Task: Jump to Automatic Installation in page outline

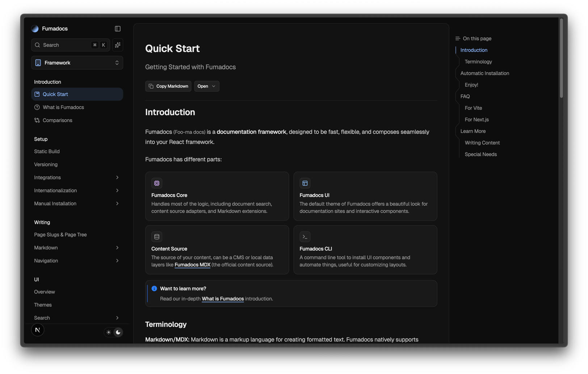Action: pyautogui.click(x=484, y=73)
